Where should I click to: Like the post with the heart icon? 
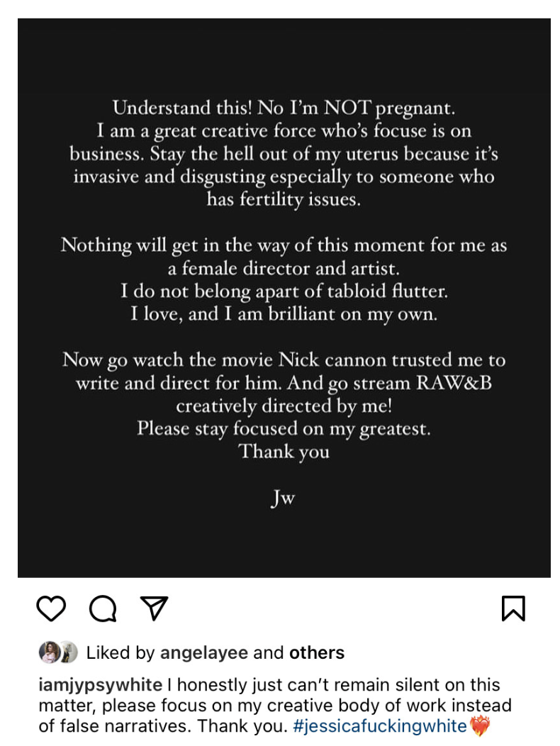(51, 608)
